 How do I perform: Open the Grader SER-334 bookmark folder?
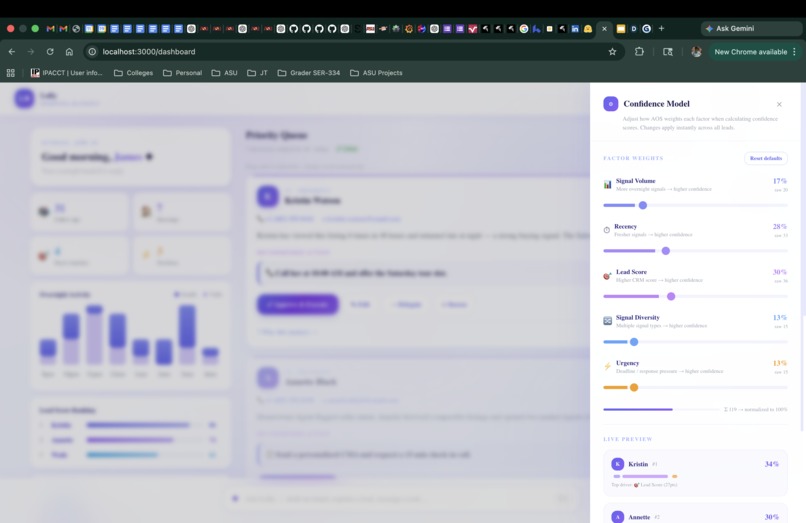click(309, 73)
